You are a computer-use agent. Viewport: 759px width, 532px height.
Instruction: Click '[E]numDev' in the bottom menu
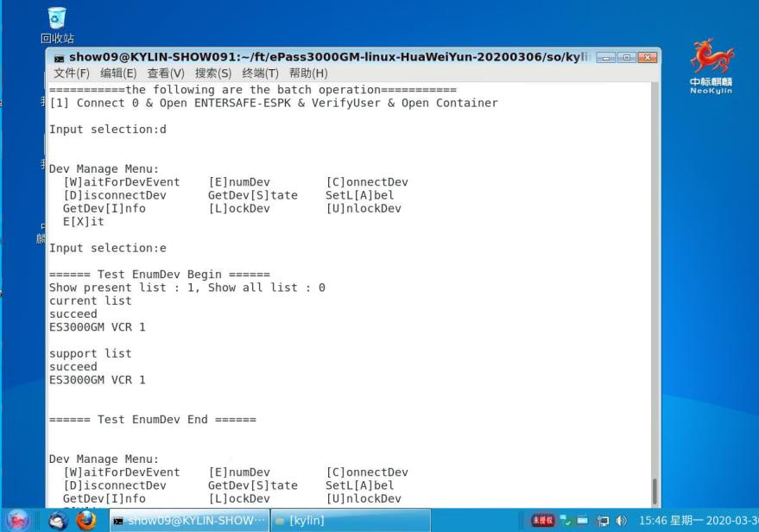239,472
